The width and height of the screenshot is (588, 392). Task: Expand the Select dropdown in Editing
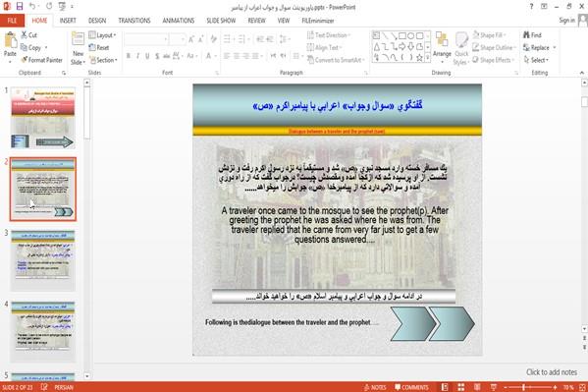pyautogui.click(x=536, y=60)
